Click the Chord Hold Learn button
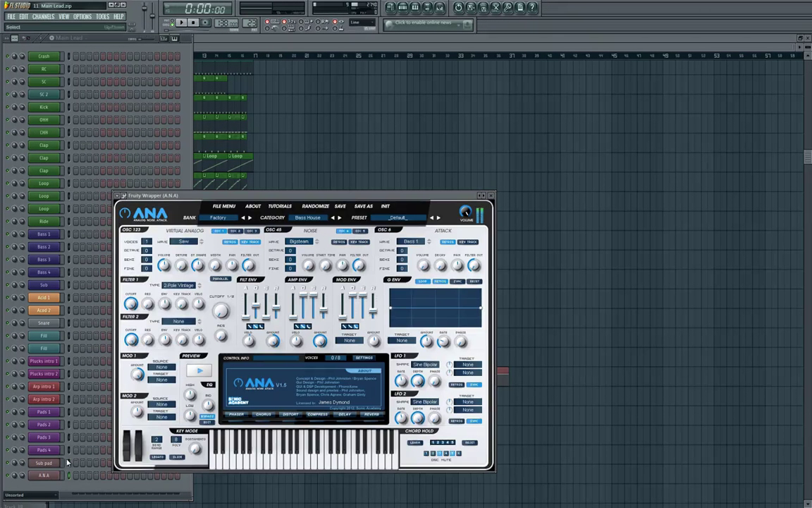 tap(414, 442)
